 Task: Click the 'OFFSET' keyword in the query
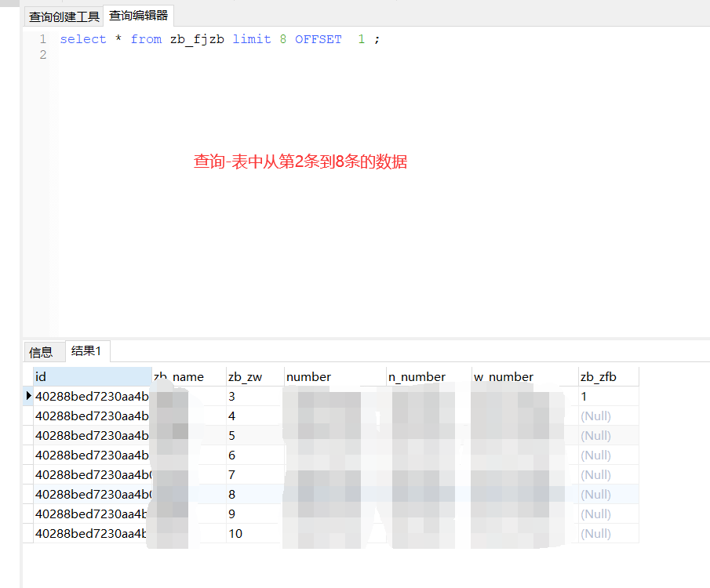(x=319, y=39)
